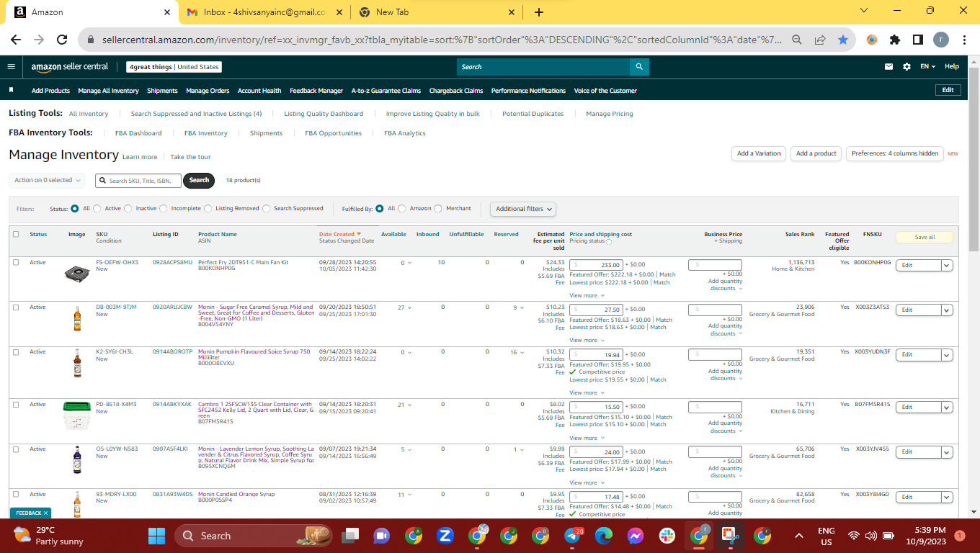Open the Perfect Fry fan kit product thumbnail
Screen dimensions: 980x553
(x=76, y=273)
